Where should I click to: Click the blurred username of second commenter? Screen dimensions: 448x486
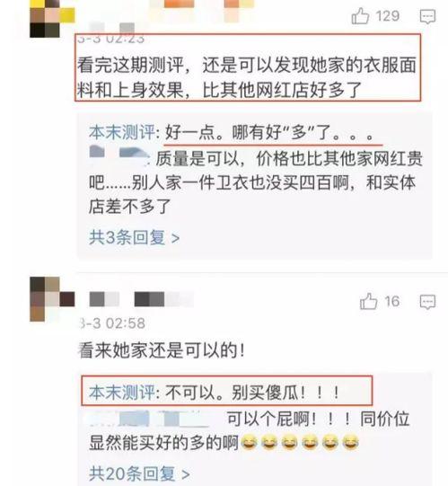pos(142,299)
